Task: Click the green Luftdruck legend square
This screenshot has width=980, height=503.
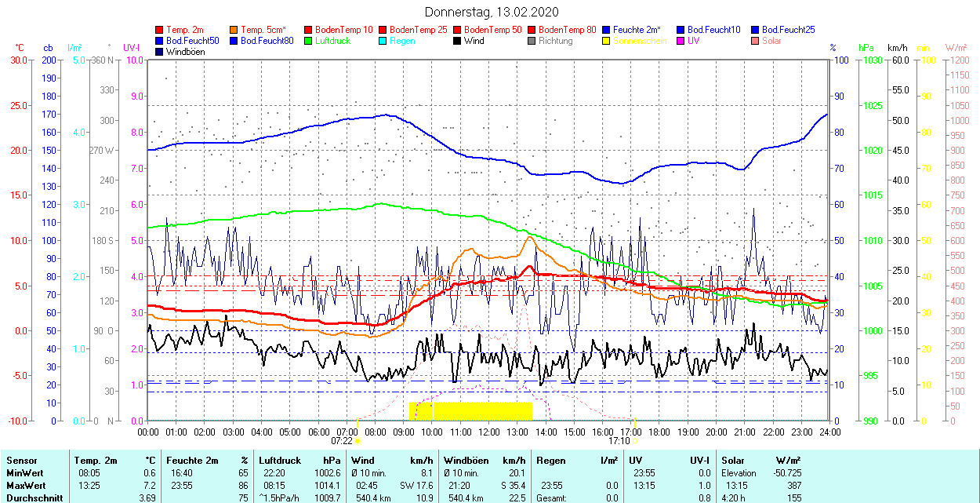Action: (309, 41)
